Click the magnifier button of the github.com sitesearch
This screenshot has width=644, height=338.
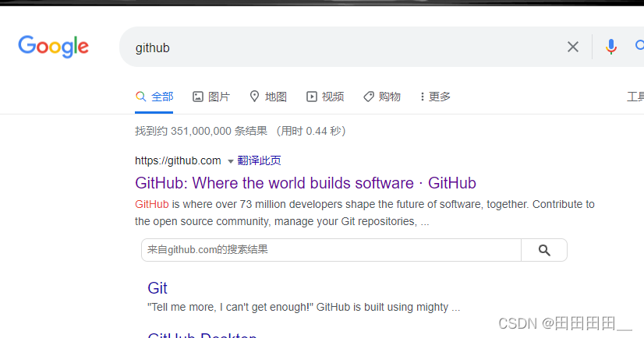544,250
